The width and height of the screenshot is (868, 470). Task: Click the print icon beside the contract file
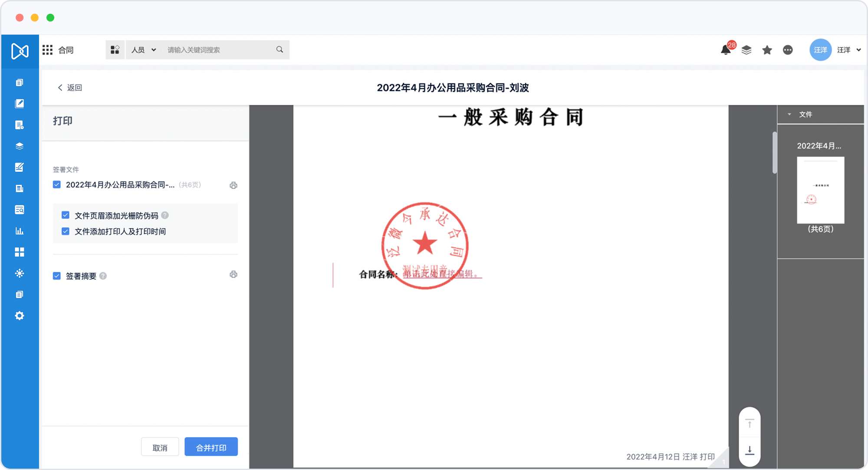(x=233, y=186)
